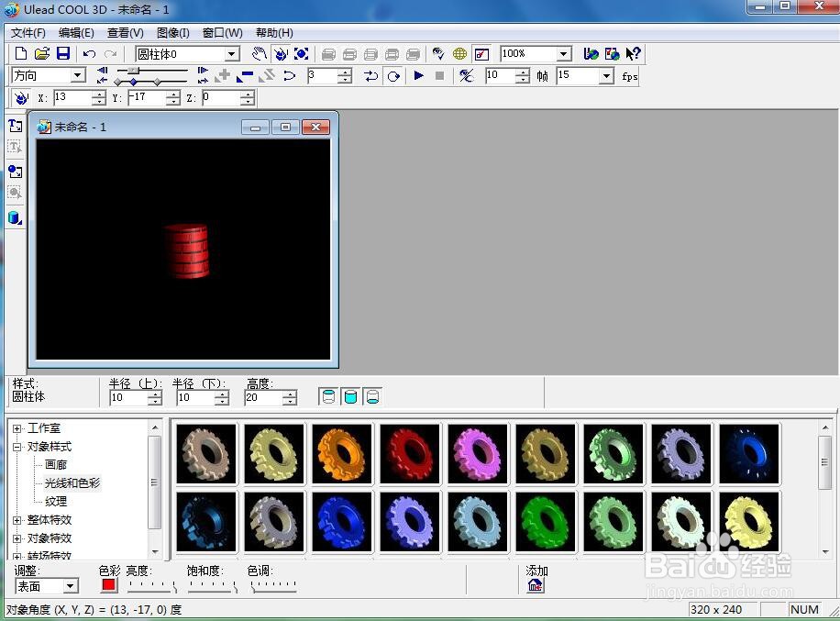Select 纹理 in tree
The image size is (840, 621).
coord(56,502)
